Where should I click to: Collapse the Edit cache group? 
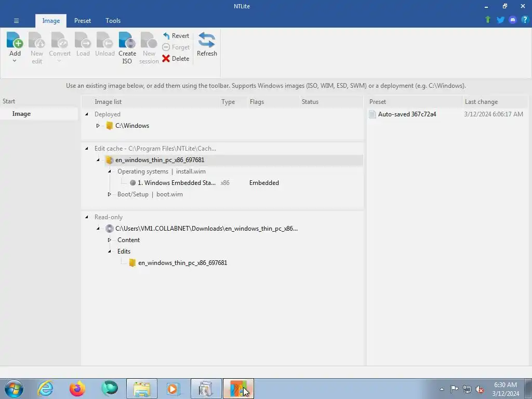87,149
